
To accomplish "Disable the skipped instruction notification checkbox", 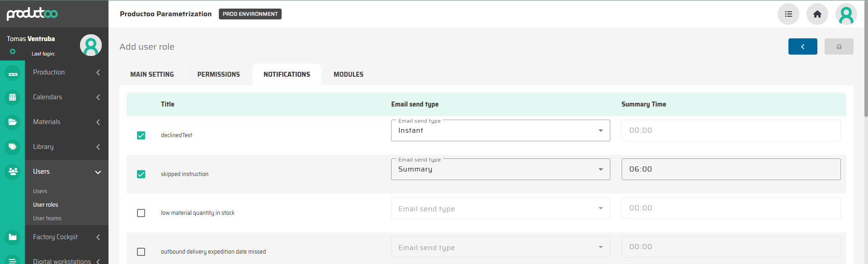I will [x=141, y=174].
